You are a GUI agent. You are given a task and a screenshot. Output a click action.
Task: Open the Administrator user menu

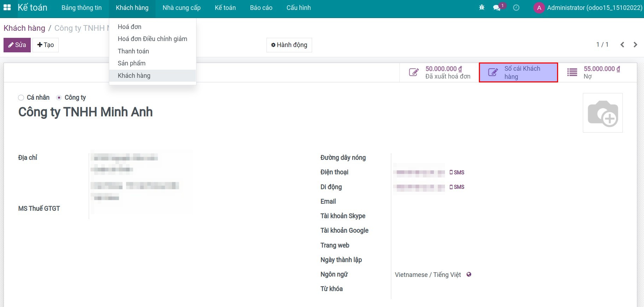coord(588,8)
